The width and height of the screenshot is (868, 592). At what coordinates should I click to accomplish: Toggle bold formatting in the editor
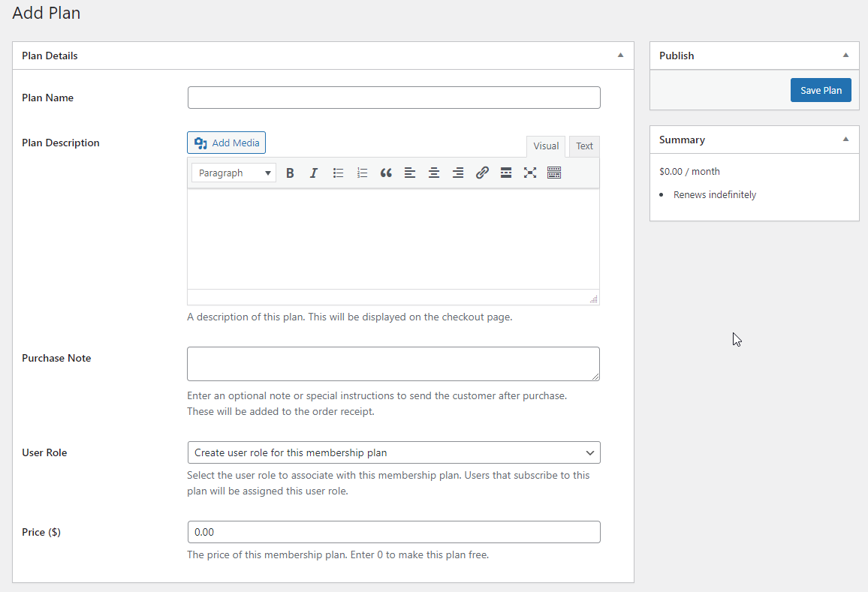coord(290,173)
